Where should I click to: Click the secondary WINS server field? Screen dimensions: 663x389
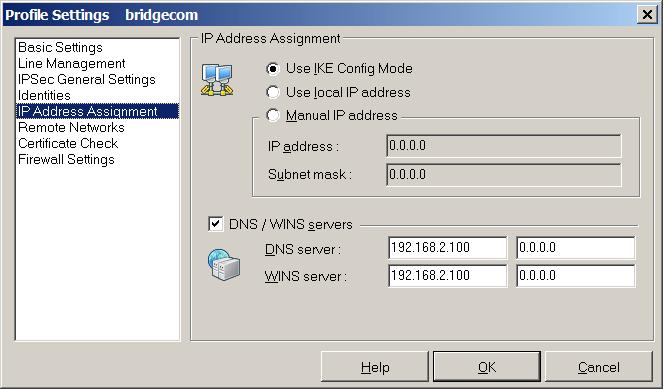[x=575, y=276]
